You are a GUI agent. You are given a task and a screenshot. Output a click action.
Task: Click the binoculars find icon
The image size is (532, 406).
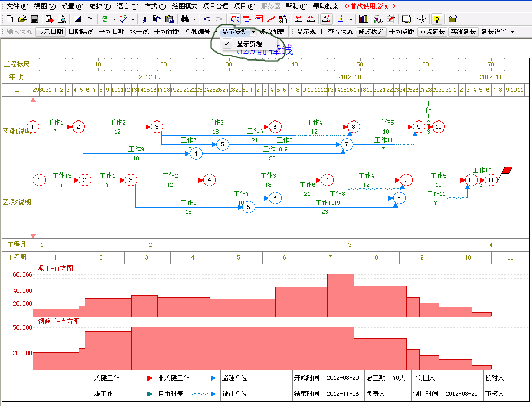click(x=185, y=19)
